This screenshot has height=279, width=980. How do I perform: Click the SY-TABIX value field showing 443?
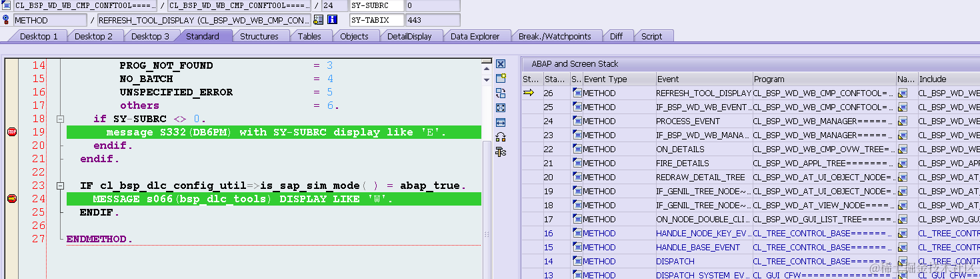(x=432, y=20)
